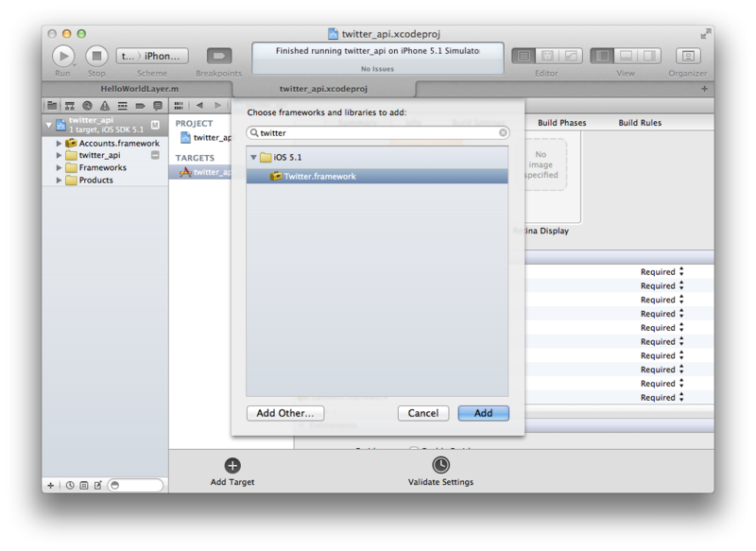Select the Standard editor button

pyautogui.click(x=524, y=56)
